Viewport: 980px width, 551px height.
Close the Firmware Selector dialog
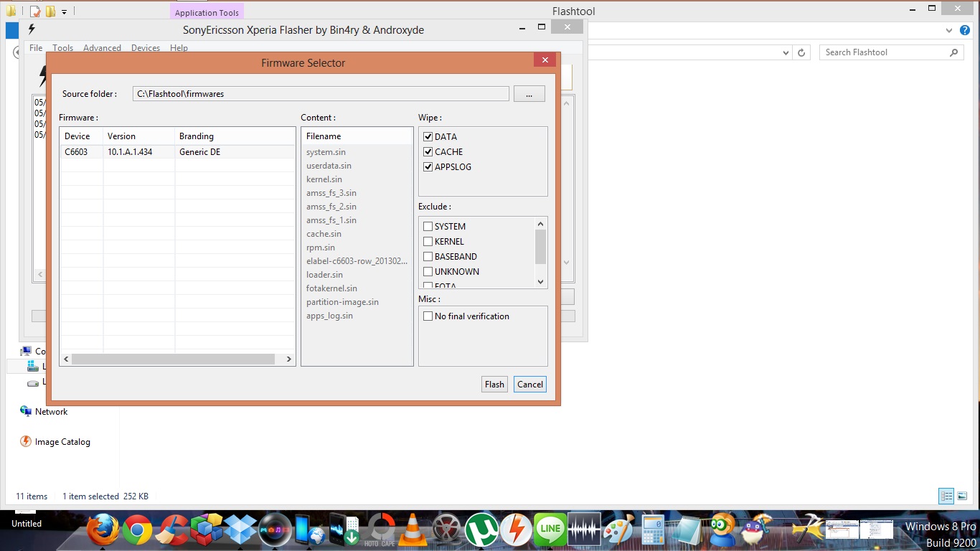pyautogui.click(x=545, y=60)
